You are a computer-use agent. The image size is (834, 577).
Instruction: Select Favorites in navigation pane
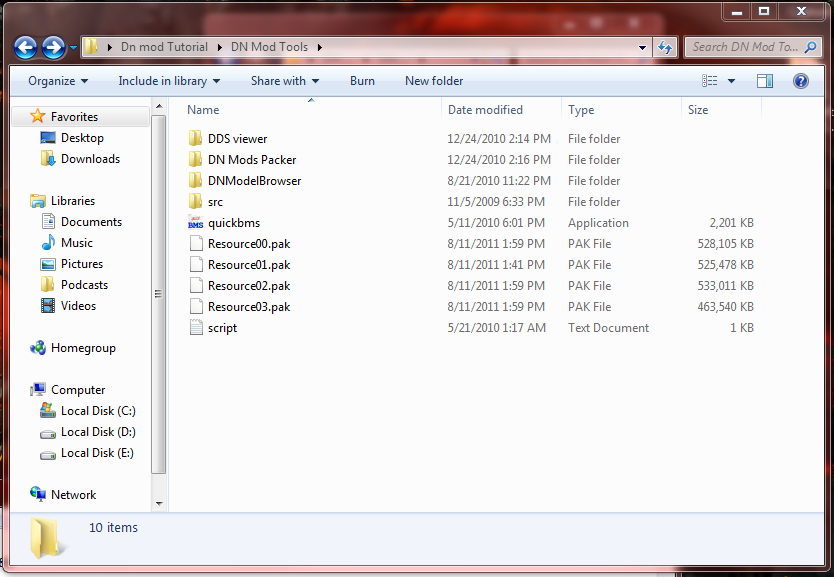tap(80, 116)
